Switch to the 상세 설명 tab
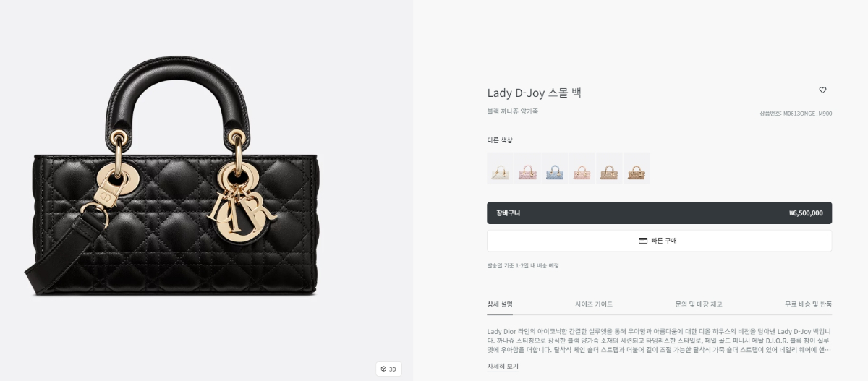This screenshot has height=381, width=868. coord(500,304)
